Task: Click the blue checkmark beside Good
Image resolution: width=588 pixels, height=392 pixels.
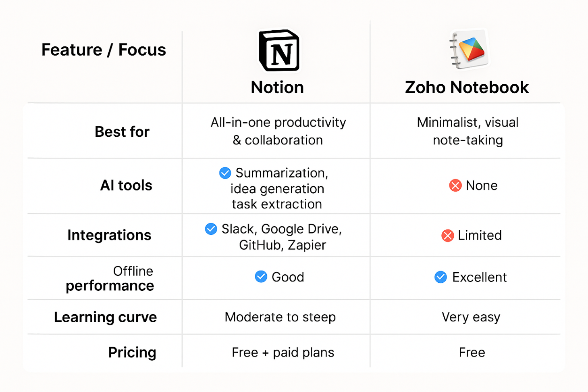Action: point(261,277)
